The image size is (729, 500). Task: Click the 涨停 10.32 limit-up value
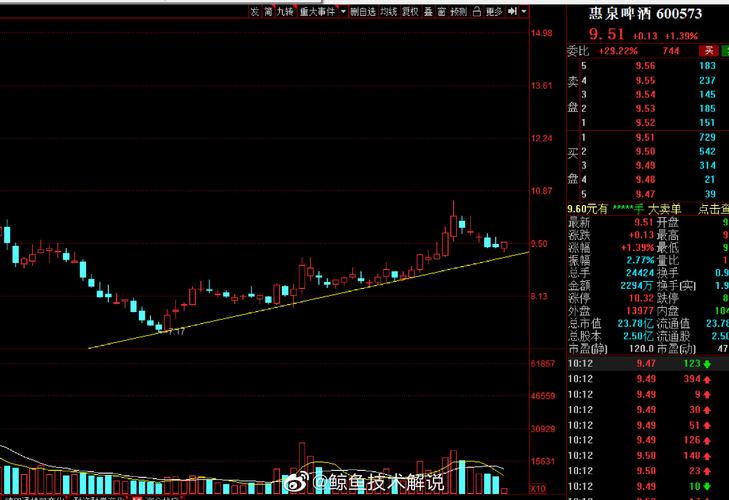tap(642, 298)
